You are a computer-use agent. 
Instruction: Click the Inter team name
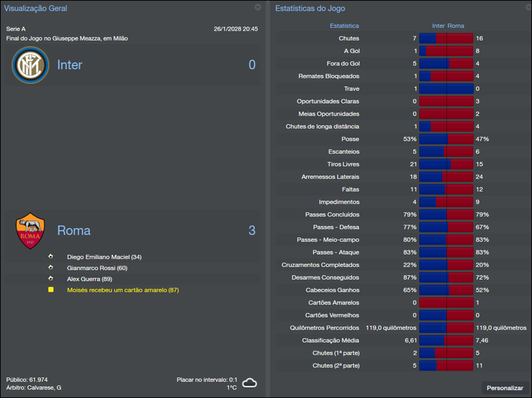pos(69,64)
